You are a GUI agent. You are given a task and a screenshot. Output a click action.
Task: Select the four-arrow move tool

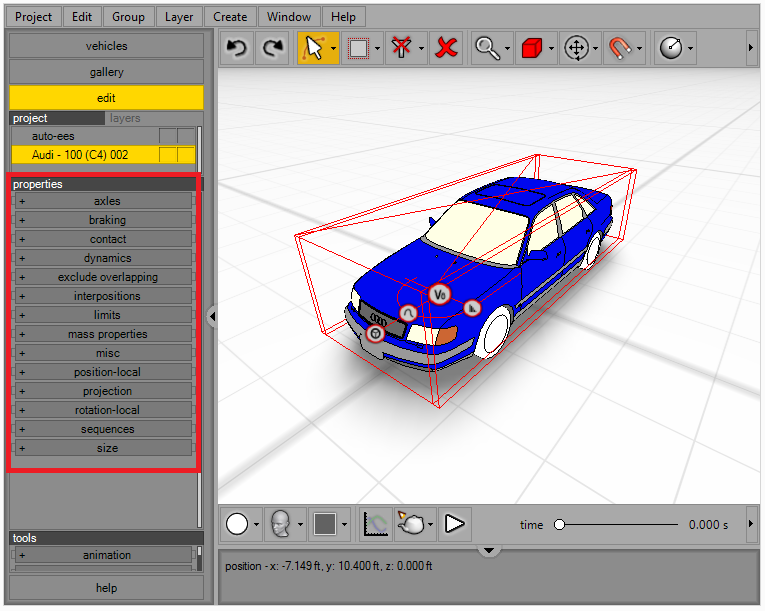coord(576,48)
